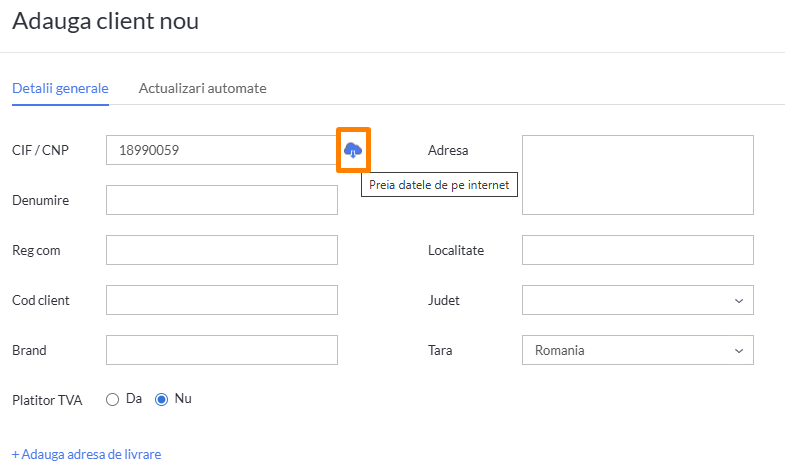
Task: Click the Judet dropdown chevron arrow
Action: [739, 300]
